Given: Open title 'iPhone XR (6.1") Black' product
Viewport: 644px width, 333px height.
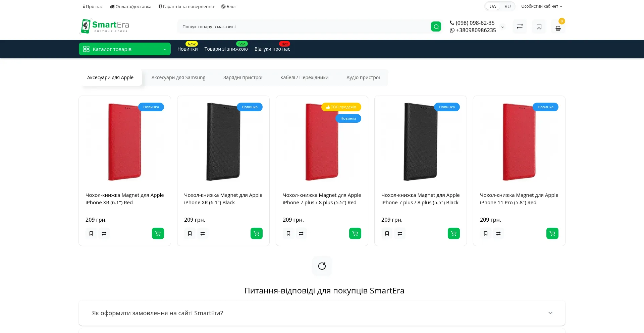Looking at the screenshot, I should click(x=223, y=199).
